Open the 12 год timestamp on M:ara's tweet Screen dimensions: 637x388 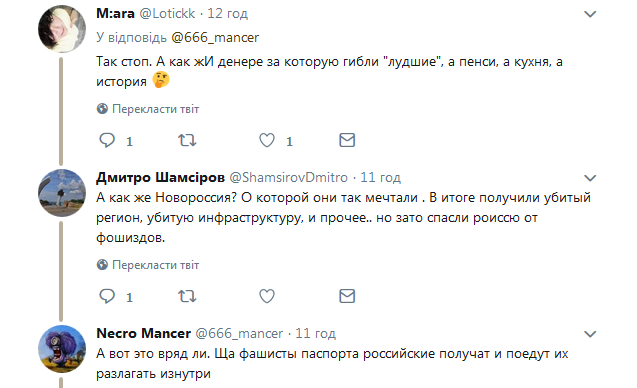click(228, 14)
